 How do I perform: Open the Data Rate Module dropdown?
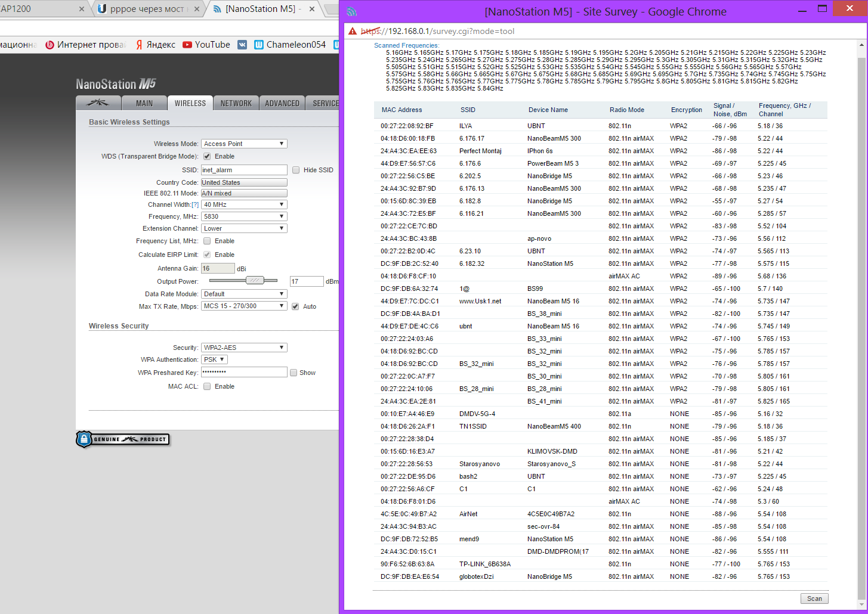[x=244, y=294]
